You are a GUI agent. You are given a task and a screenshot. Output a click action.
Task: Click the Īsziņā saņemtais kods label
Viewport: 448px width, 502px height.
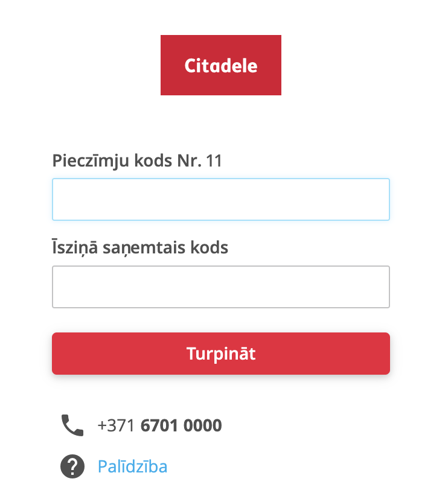(140, 248)
